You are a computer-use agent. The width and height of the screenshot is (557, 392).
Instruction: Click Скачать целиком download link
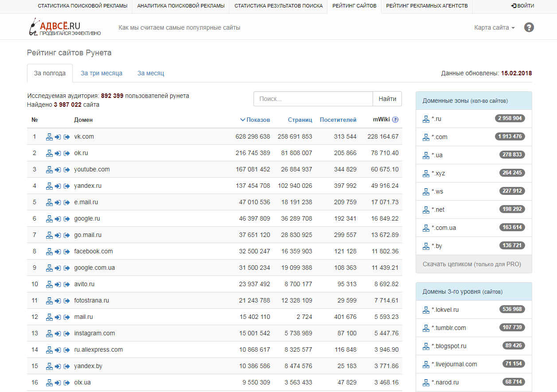[x=447, y=264]
